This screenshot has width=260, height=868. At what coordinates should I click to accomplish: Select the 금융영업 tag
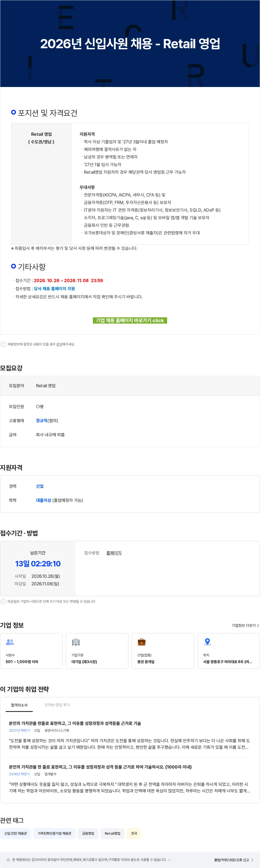click(x=88, y=833)
